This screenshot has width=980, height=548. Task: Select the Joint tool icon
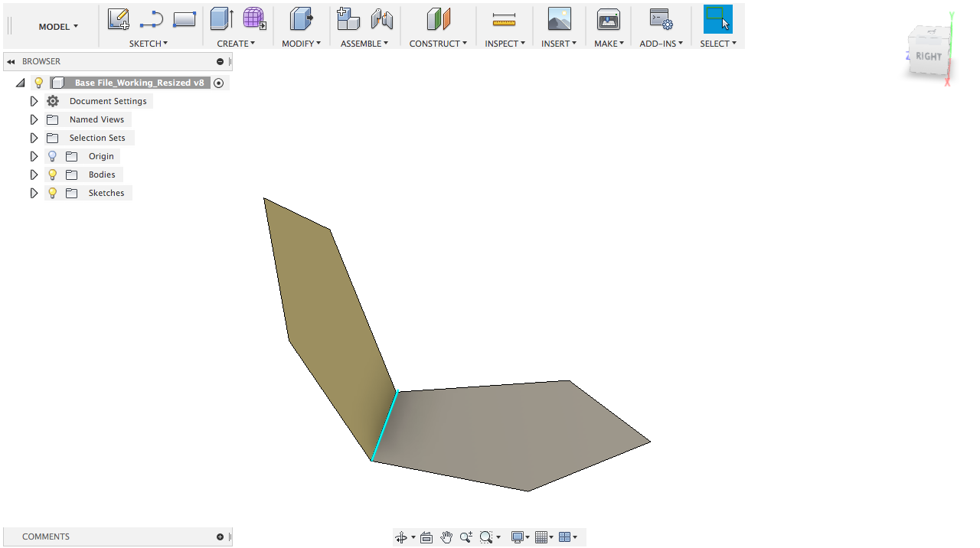pos(381,19)
